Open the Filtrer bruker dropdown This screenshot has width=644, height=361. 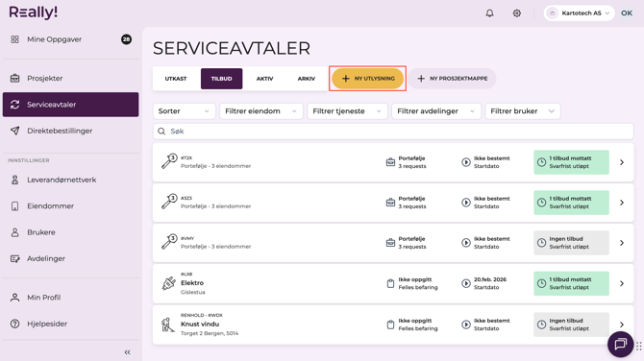(x=523, y=111)
